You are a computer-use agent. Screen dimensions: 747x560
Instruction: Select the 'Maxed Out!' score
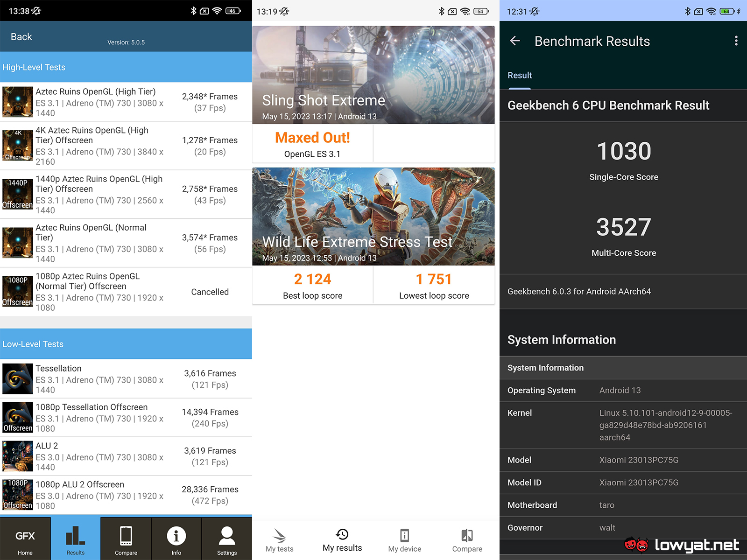[312, 138]
